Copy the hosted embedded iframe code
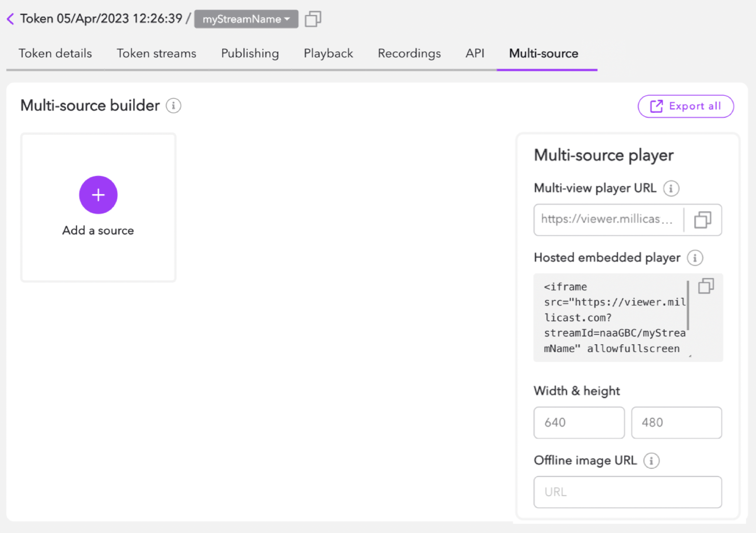Viewport: 756px width, 533px height. (x=705, y=286)
